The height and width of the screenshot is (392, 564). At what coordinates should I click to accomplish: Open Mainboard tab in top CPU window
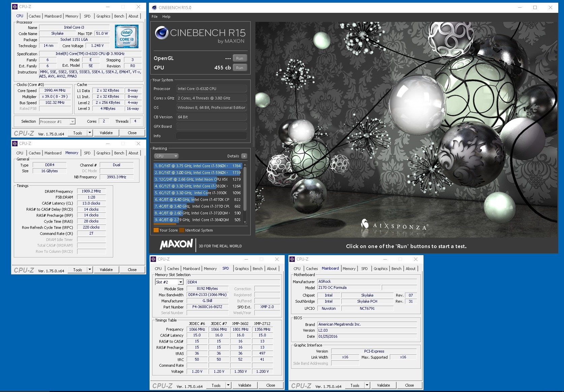pos(53,16)
